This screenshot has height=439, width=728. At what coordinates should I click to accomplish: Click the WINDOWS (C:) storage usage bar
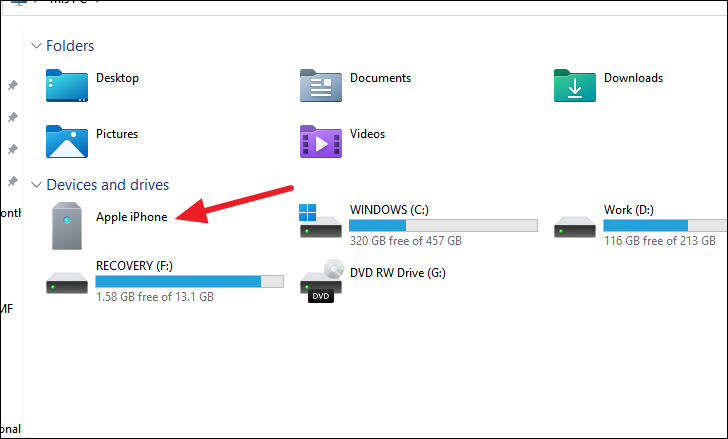coord(443,226)
